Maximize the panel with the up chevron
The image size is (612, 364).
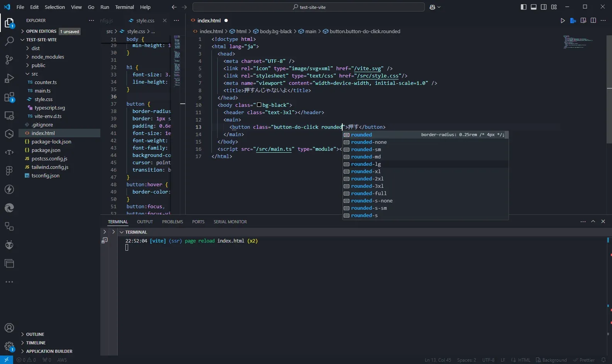(x=593, y=222)
